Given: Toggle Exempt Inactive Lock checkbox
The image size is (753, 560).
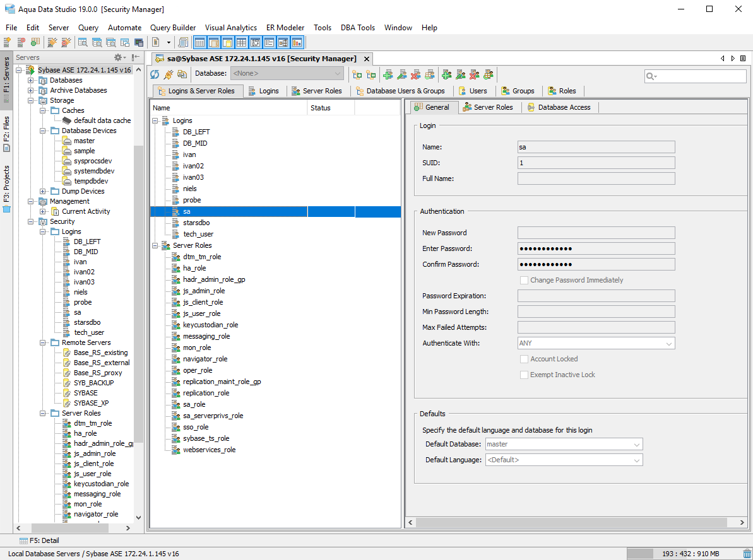Looking at the screenshot, I should [x=524, y=375].
